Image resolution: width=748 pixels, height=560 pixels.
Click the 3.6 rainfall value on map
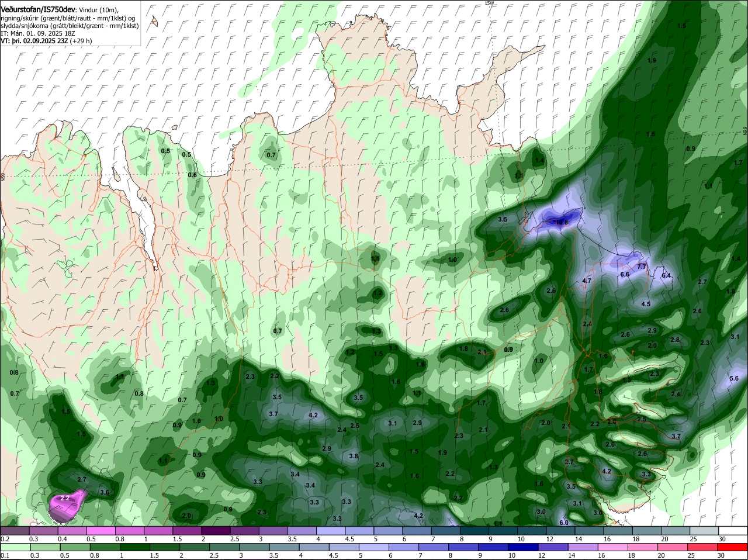pos(105,492)
